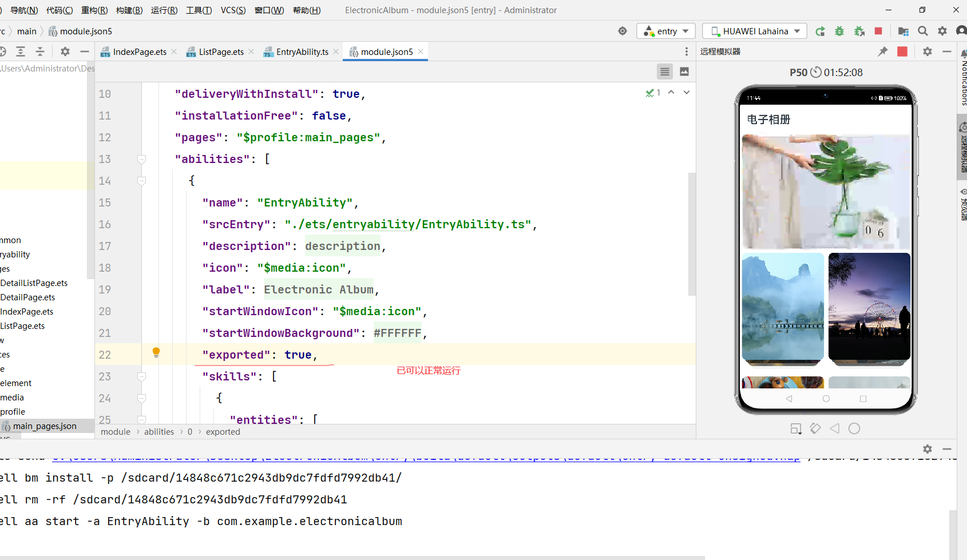Select main_pages.json in the project tree

[45, 426]
